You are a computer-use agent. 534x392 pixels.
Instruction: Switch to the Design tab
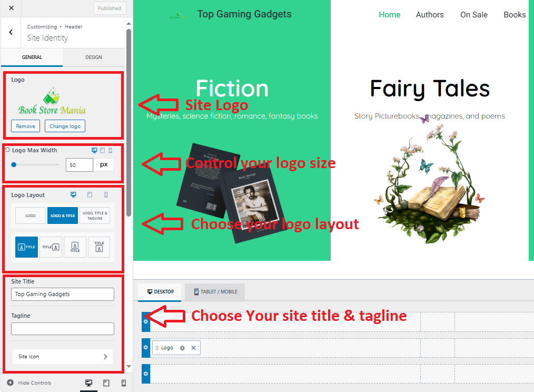94,57
